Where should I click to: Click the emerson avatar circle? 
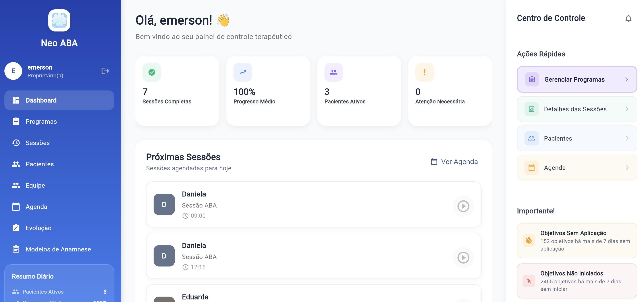(13, 71)
